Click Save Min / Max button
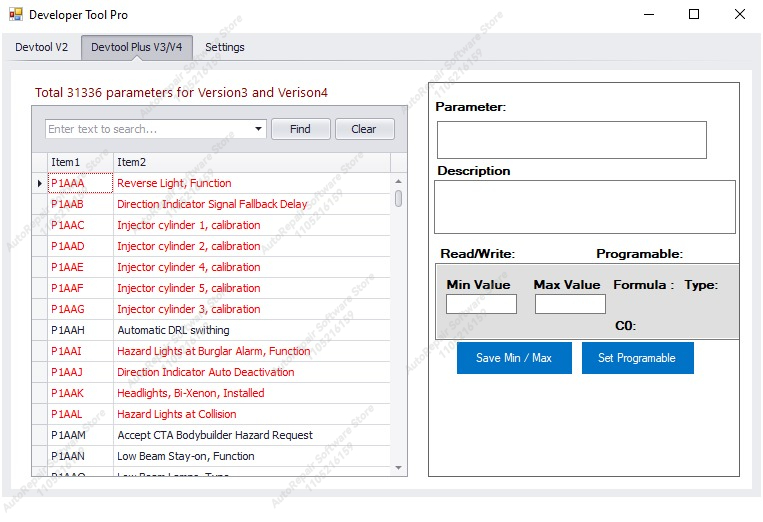This screenshot has height=522, width=763. [514, 358]
